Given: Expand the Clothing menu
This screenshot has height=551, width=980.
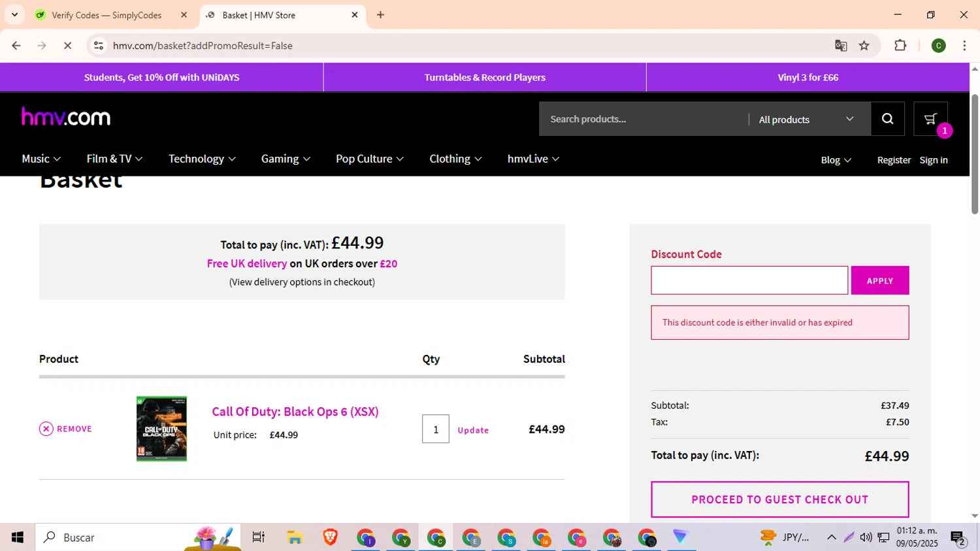Looking at the screenshot, I should [x=455, y=159].
